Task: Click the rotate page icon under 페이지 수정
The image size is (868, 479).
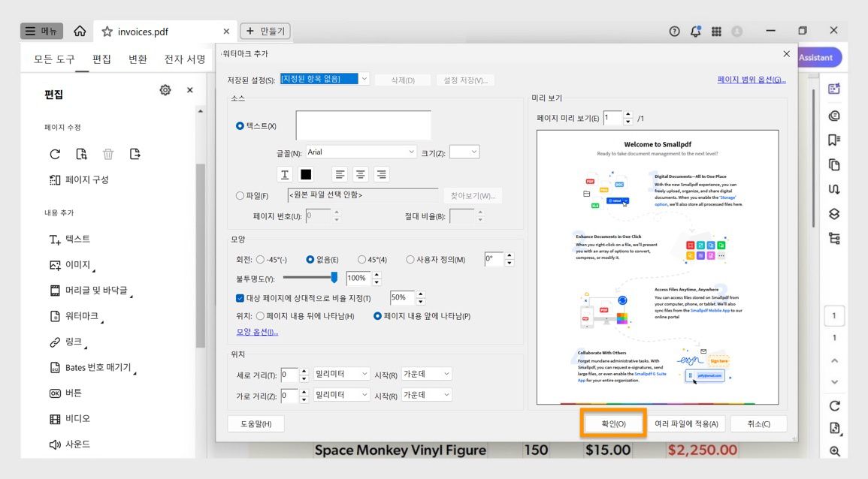Action: point(54,154)
